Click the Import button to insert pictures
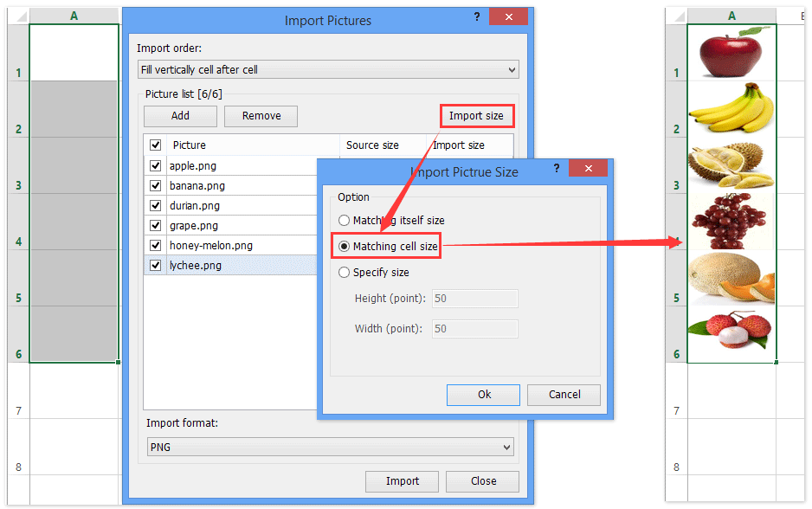812x509 pixels. tap(402, 481)
